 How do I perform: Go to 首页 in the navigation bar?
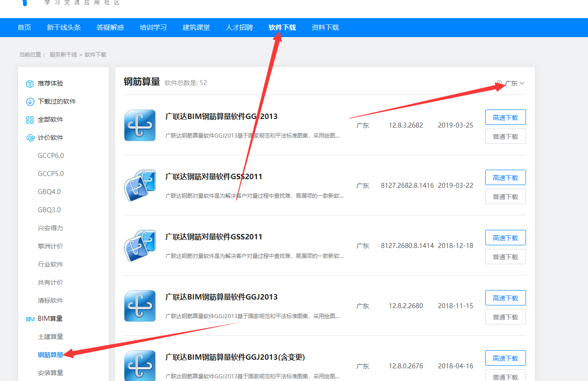(x=24, y=28)
